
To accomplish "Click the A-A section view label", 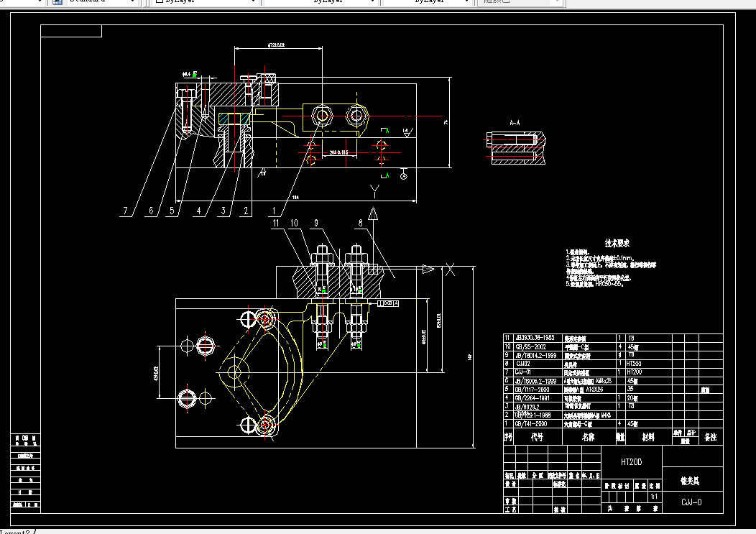I will pos(515,123).
